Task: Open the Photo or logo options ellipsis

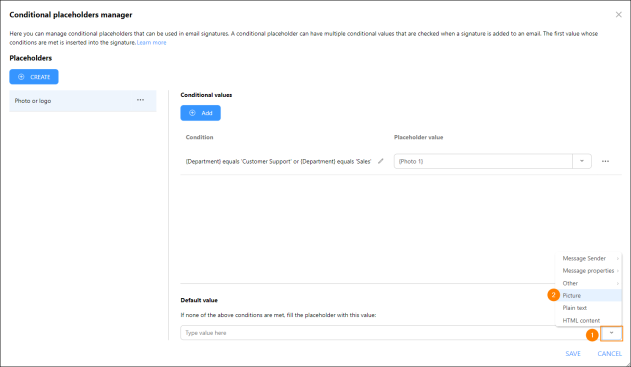Action: coord(140,100)
